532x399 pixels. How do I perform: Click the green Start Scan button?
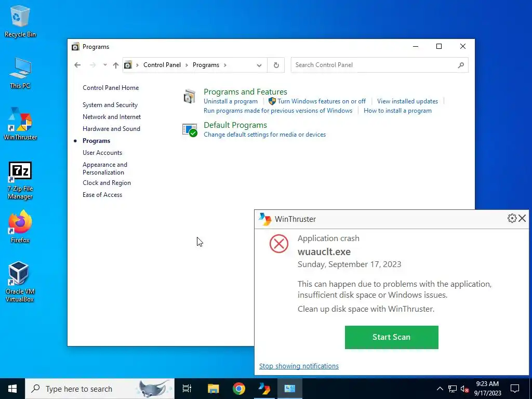pyautogui.click(x=392, y=337)
